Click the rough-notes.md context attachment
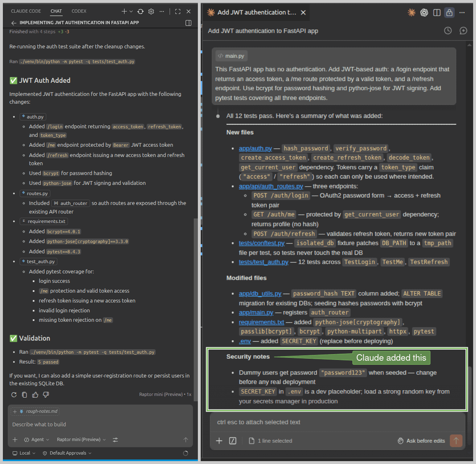 (35, 412)
